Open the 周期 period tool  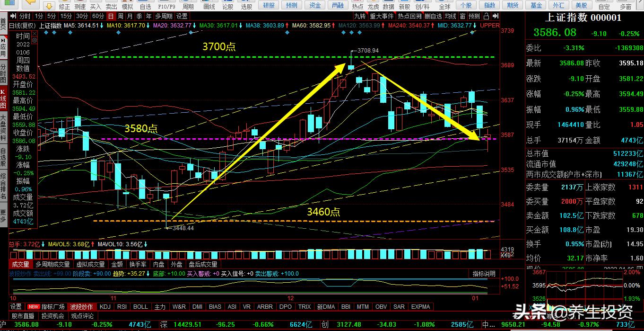188,6
